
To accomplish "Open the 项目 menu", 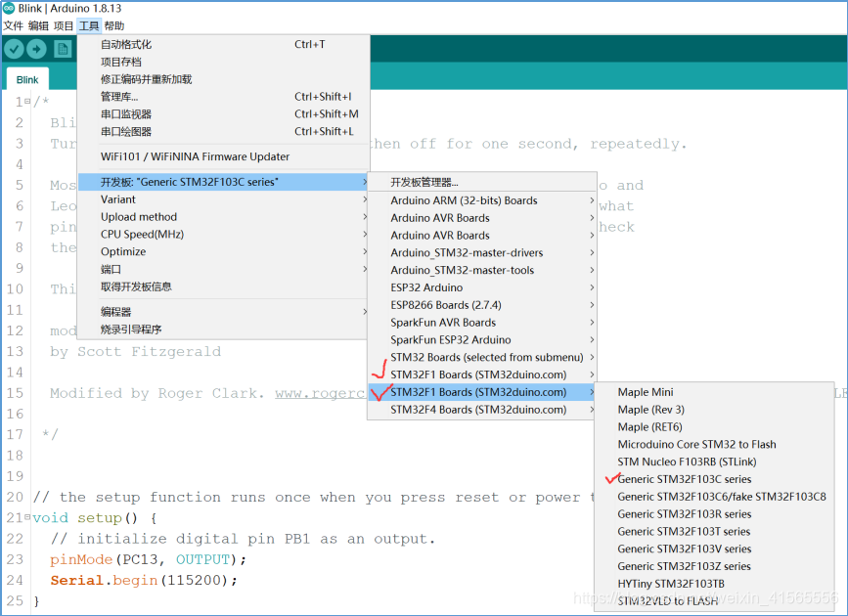I will click(x=64, y=25).
